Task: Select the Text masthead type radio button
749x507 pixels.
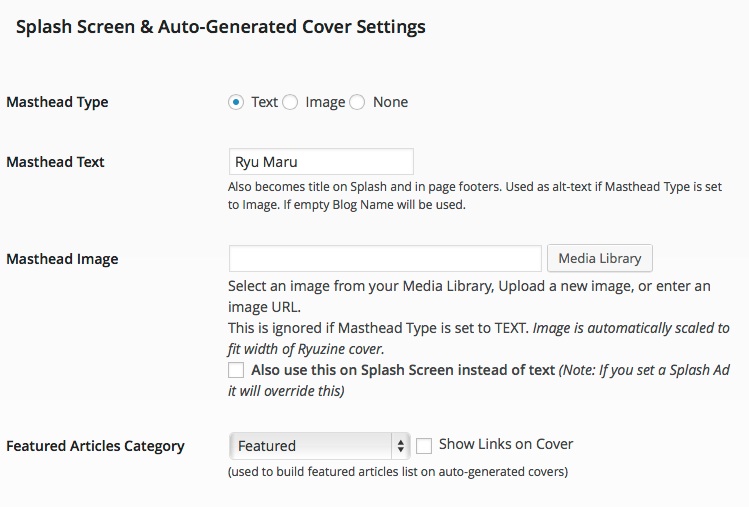Action: 237,102
